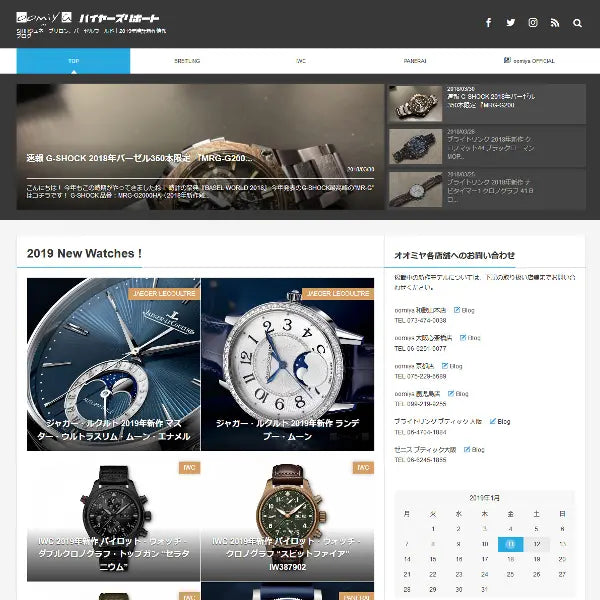
Task: Click the IWC tag on the black pilot watch
Action: 189,467
